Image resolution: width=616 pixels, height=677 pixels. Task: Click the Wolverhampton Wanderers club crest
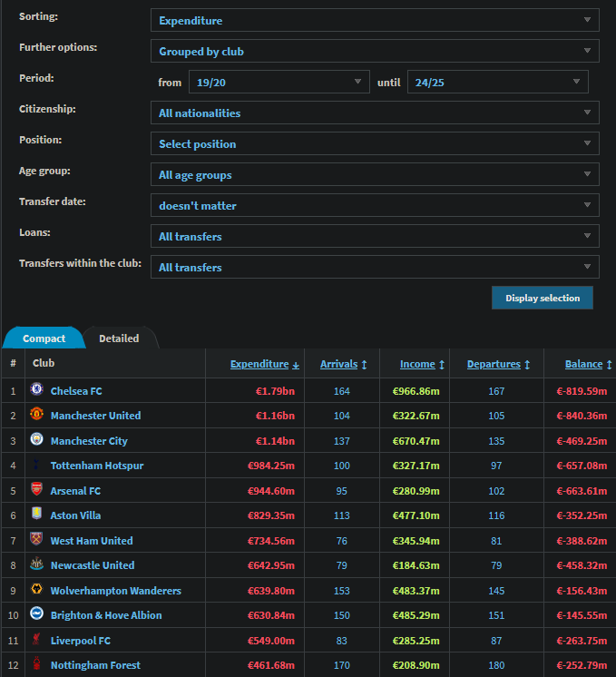tap(36, 588)
